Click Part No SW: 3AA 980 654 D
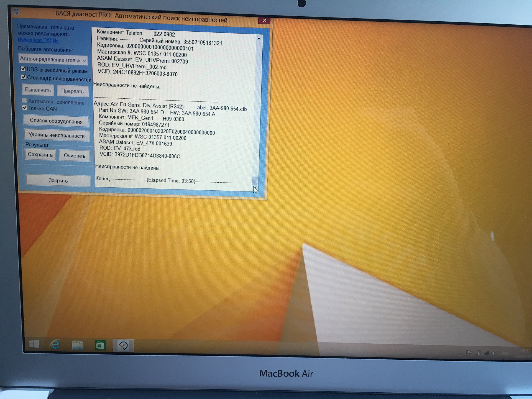Screen dimensions: 532x399 pos(131,111)
